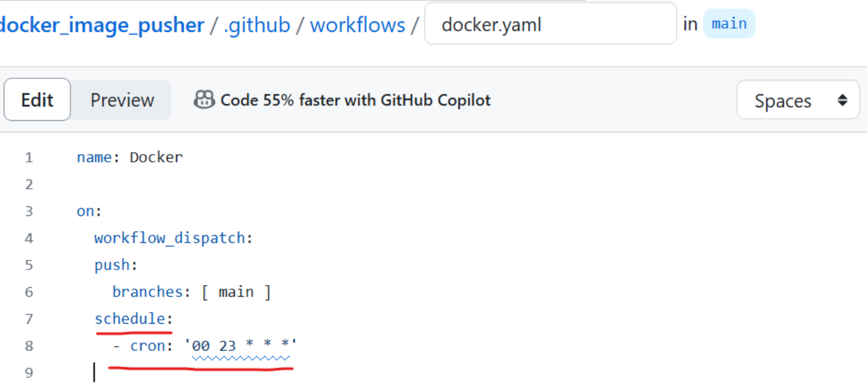This screenshot has height=387, width=868.
Task: Open the Spaces indent mode dropdown
Action: 798,101
